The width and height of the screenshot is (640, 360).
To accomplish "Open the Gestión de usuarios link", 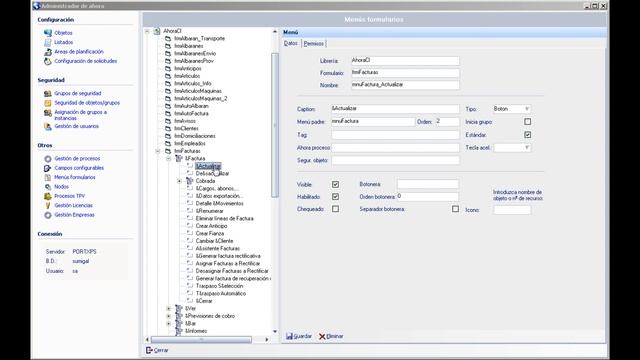I will click(76, 127).
